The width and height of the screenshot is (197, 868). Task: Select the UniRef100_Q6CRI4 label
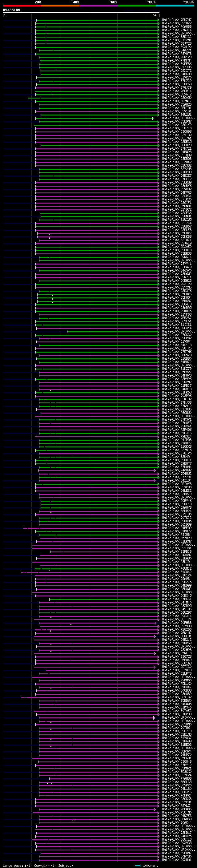point(177,91)
